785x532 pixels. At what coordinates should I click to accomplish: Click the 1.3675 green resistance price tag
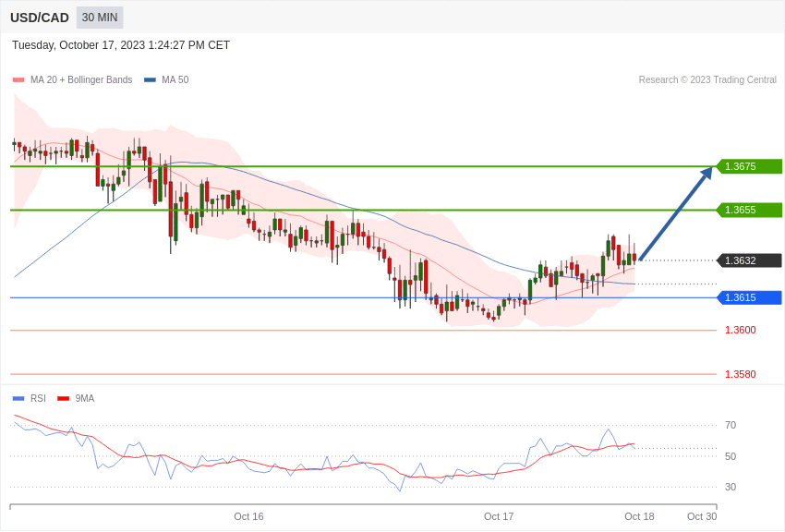pyautogui.click(x=749, y=166)
